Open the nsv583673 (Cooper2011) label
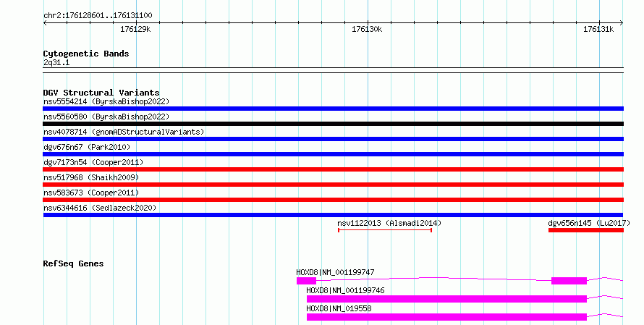Screen dimensions: 644x325 point(91,193)
